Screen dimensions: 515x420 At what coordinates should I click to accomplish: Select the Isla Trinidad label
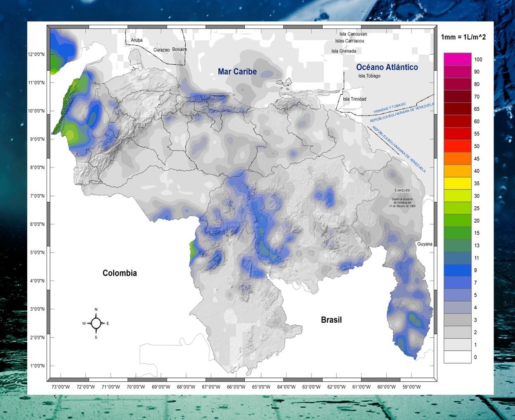coord(354,99)
